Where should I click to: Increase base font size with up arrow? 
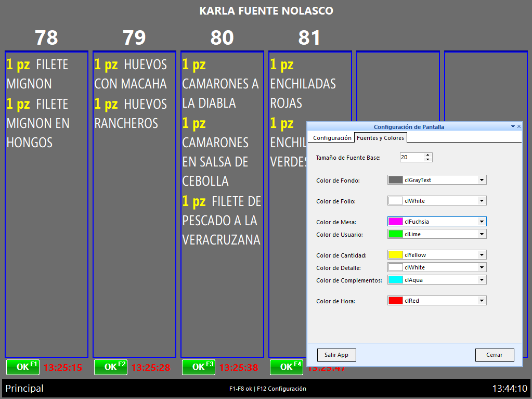click(428, 155)
